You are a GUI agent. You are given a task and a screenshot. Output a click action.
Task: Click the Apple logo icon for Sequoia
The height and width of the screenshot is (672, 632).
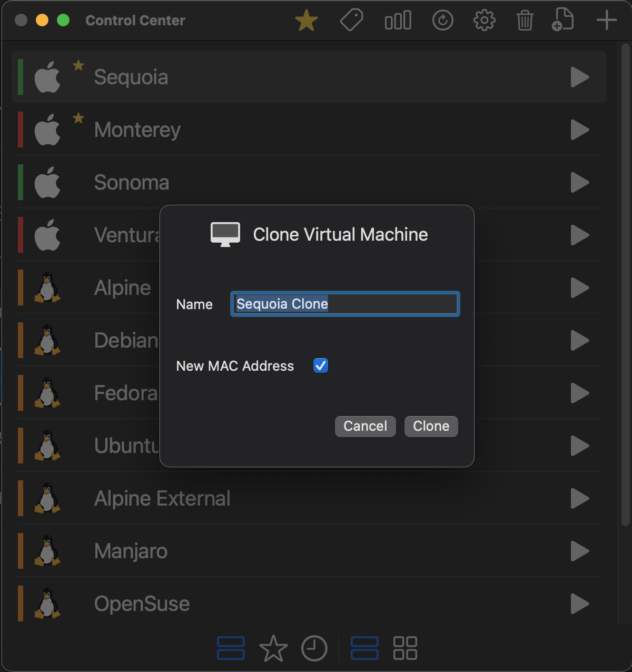point(47,77)
